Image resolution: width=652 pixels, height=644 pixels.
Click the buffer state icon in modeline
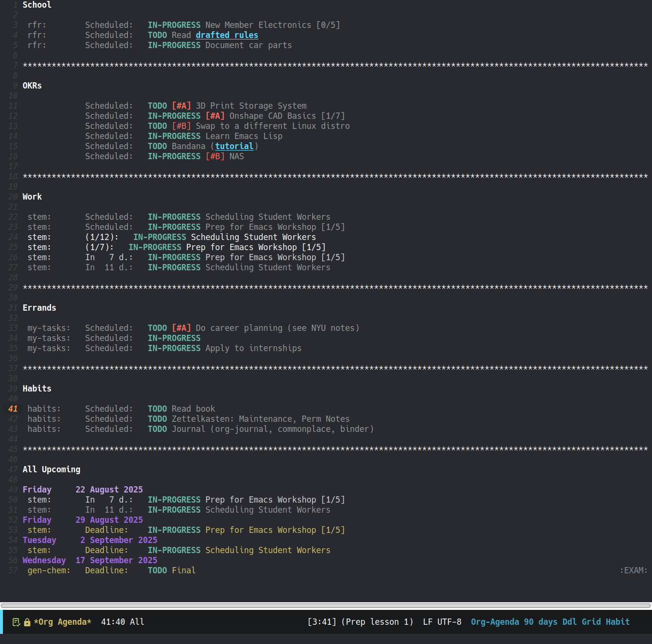(16, 622)
